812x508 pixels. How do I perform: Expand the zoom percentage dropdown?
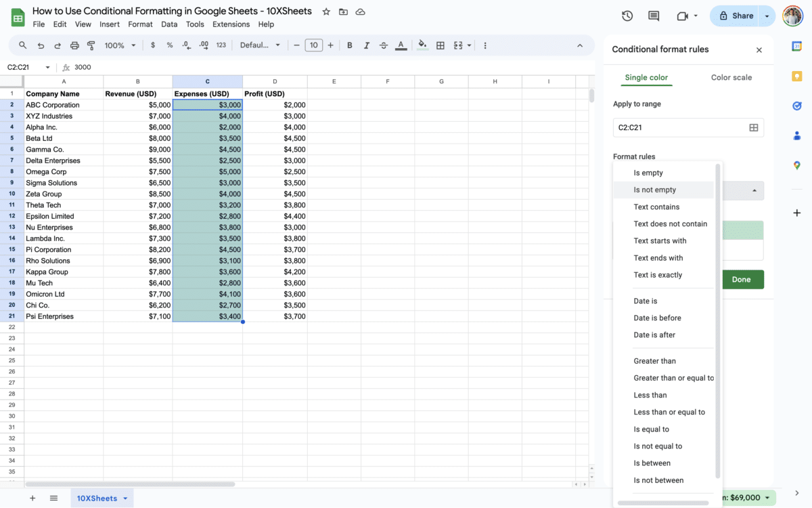coord(119,45)
